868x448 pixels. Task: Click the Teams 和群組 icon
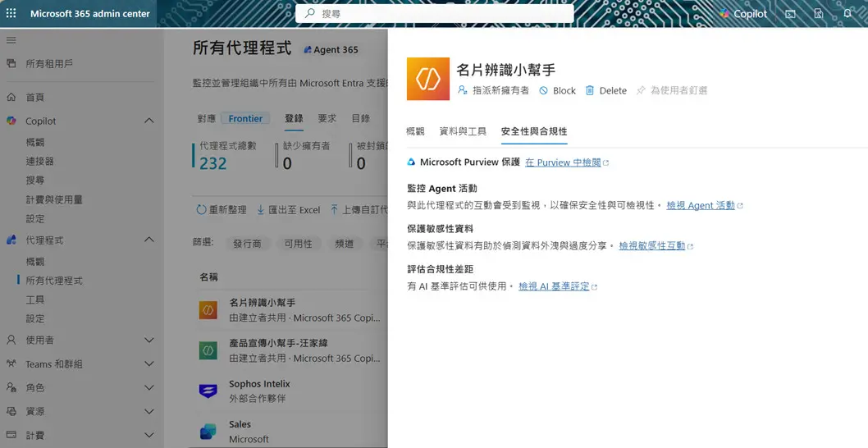pyautogui.click(x=11, y=363)
